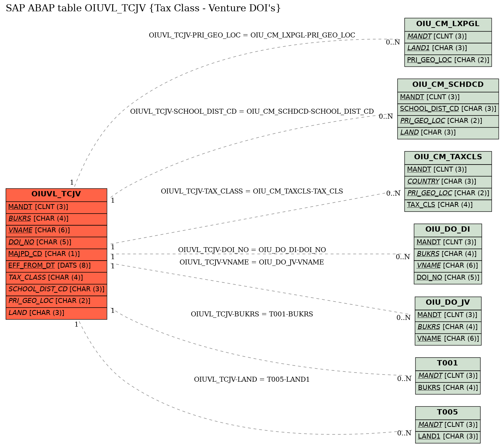Click 0..N cardinality beside OIU_CM_TAXCLS

coord(393,193)
